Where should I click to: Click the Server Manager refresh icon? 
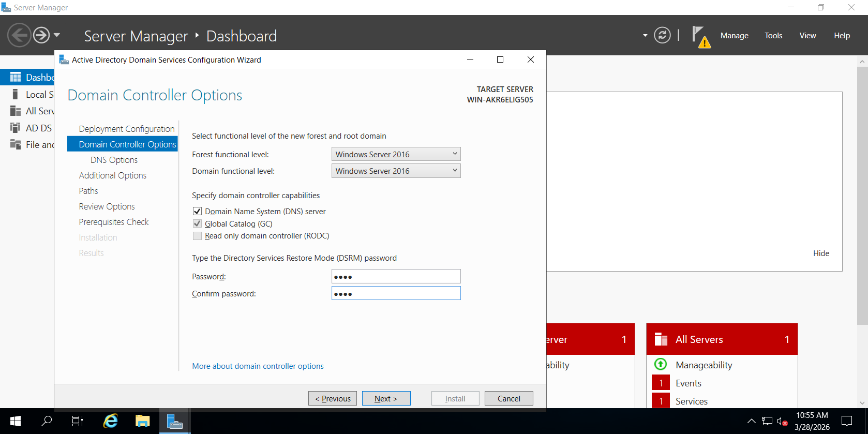(662, 35)
